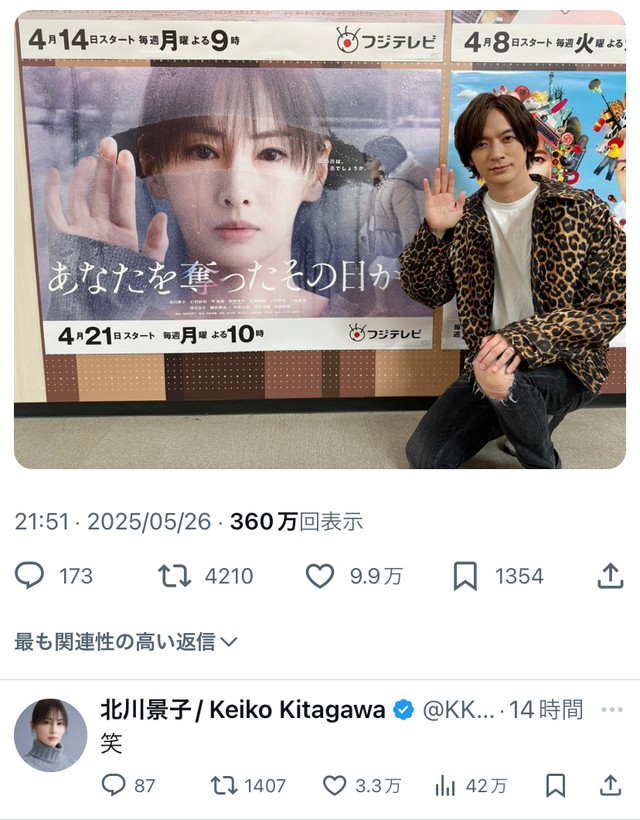Click the @KK... username handle
640x820 pixels.
[458, 710]
